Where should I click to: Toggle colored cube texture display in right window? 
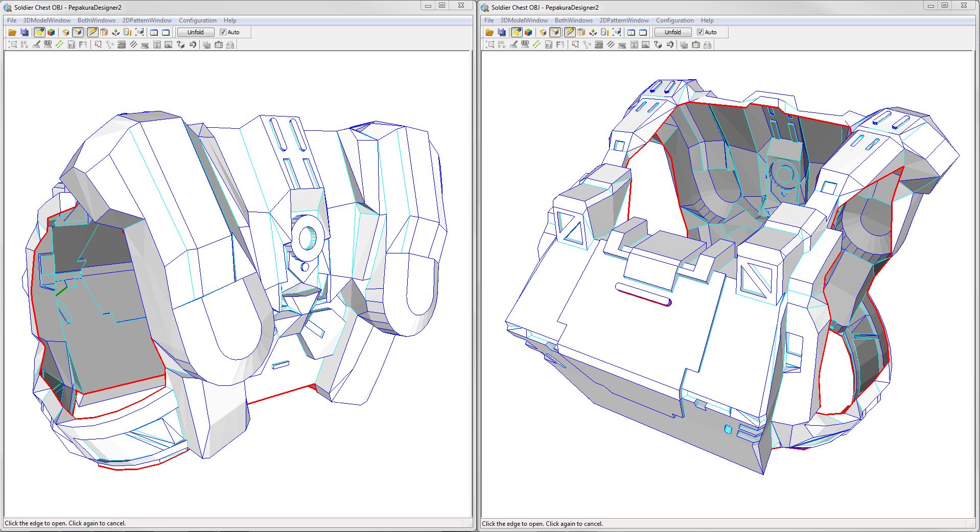528,32
